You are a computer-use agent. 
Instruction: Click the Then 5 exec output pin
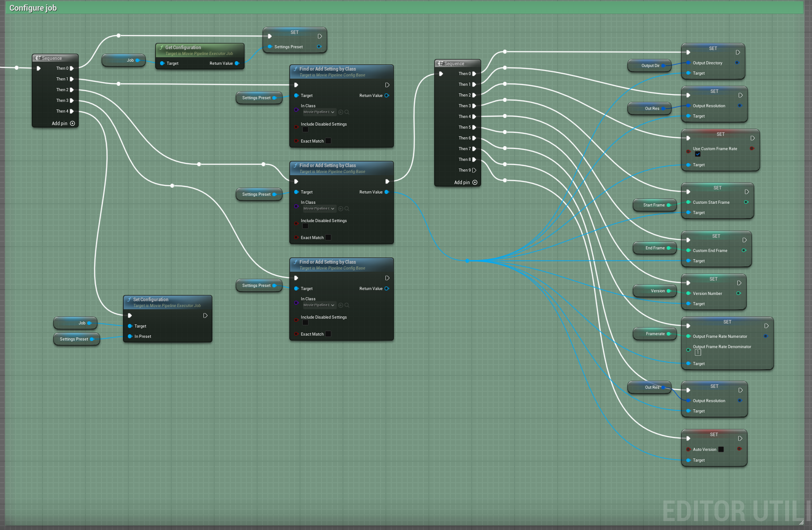click(x=474, y=127)
